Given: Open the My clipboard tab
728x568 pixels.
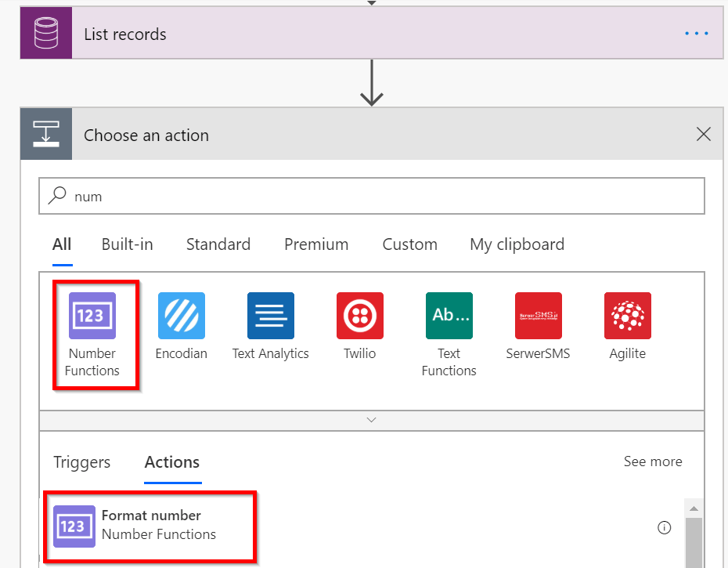Looking at the screenshot, I should [517, 244].
